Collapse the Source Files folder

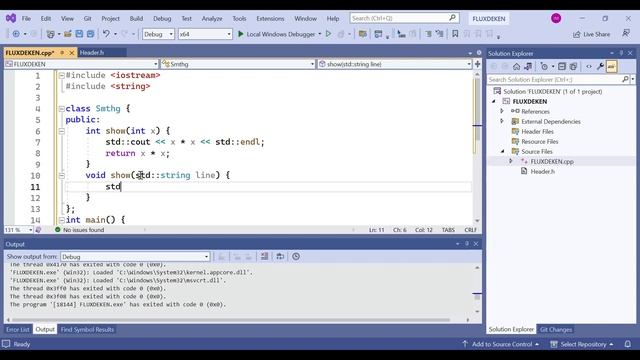coord(502,151)
